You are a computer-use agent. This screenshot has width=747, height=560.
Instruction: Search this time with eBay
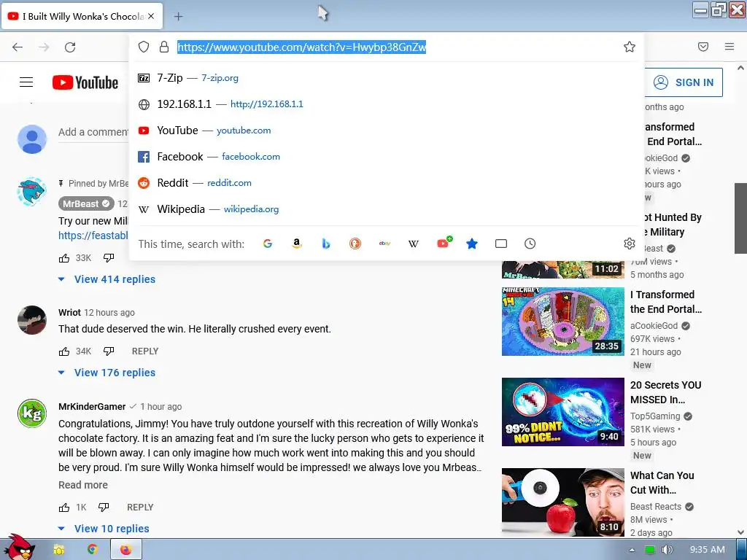click(384, 244)
